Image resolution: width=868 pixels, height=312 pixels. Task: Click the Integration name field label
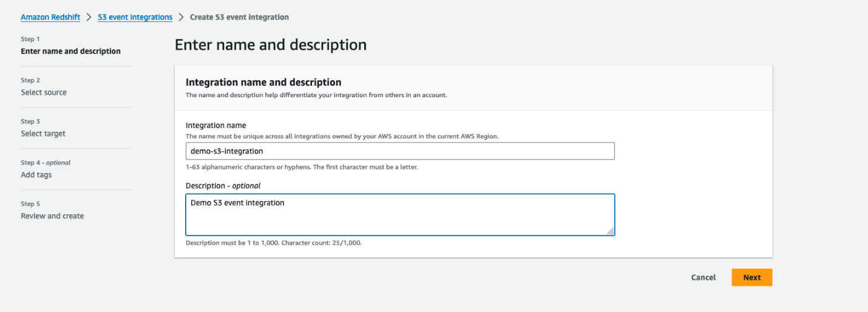point(215,126)
